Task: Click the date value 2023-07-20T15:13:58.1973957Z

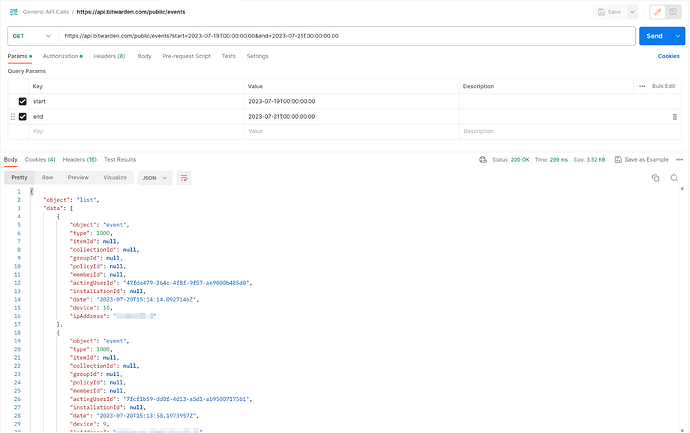Action: (148, 416)
